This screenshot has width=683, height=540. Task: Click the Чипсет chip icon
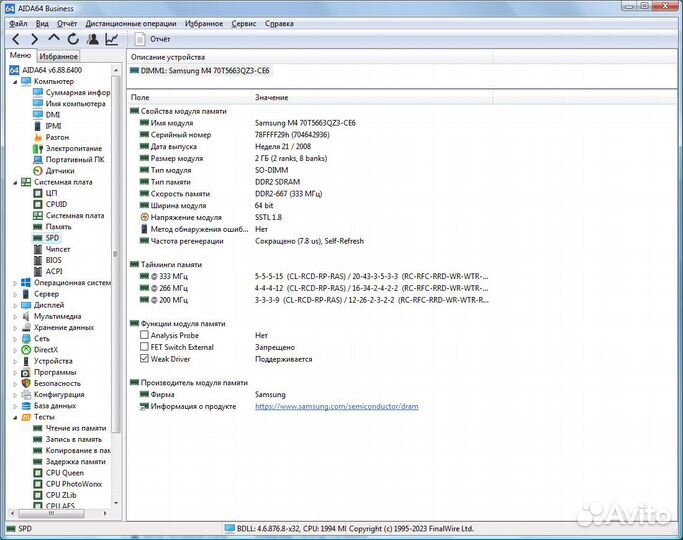38,249
